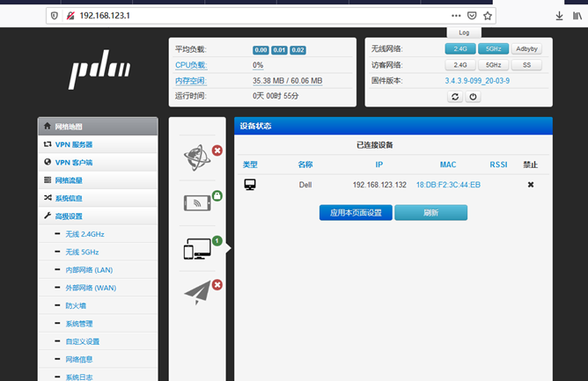Sort devices by 类型 column
This screenshot has width=588, height=381.
pos(250,165)
